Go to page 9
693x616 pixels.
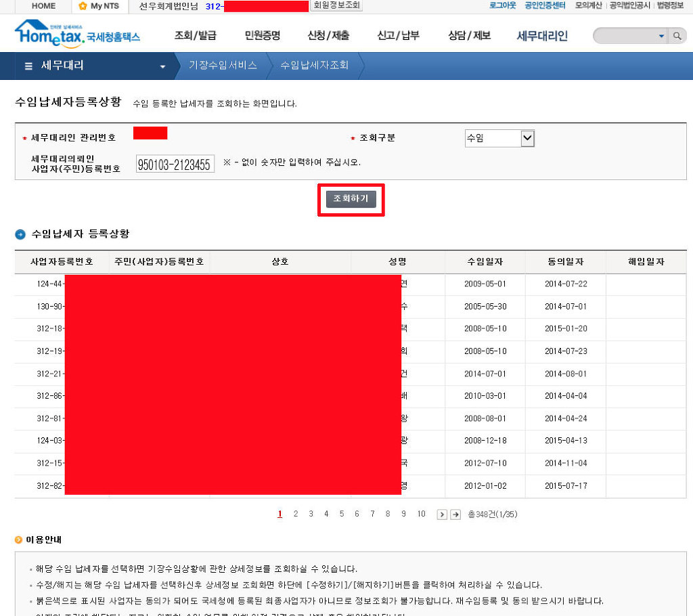pos(403,514)
